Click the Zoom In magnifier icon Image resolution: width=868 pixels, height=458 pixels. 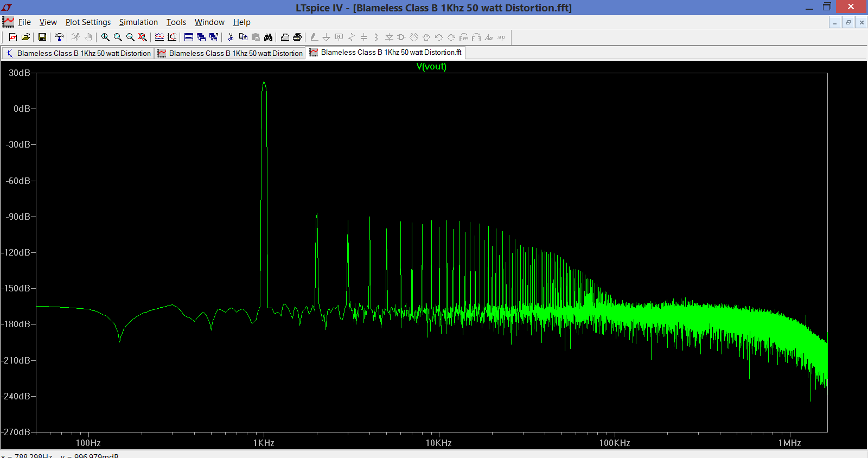click(105, 37)
